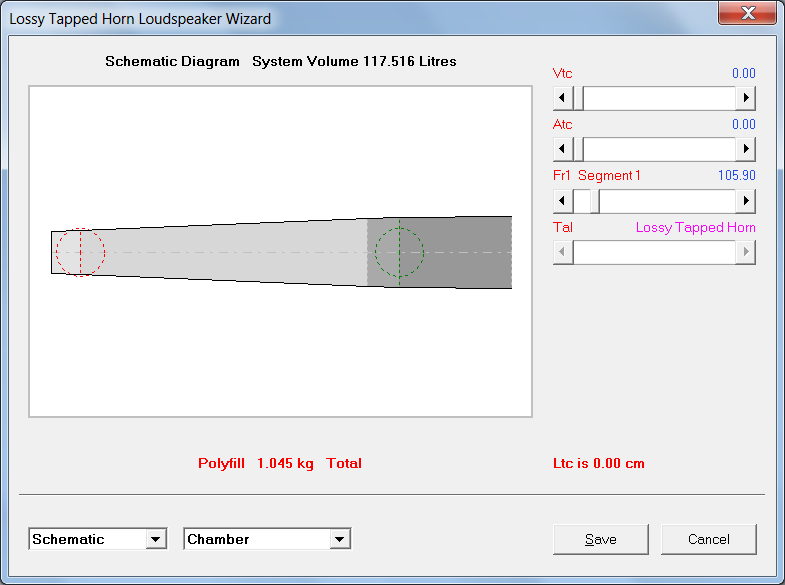Click the Fr1 value 105.90
This screenshot has height=585, width=785.
(736, 175)
